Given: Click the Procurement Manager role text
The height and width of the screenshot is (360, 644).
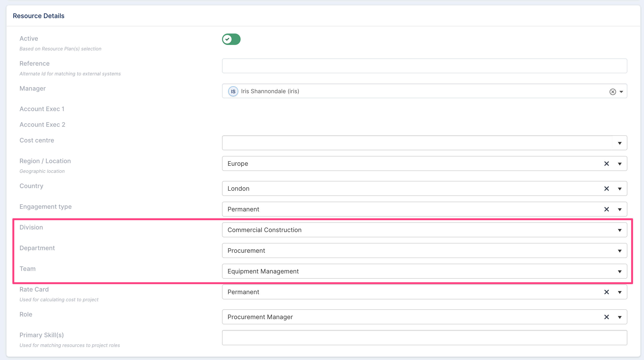Looking at the screenshot, I should pos(260,317).
